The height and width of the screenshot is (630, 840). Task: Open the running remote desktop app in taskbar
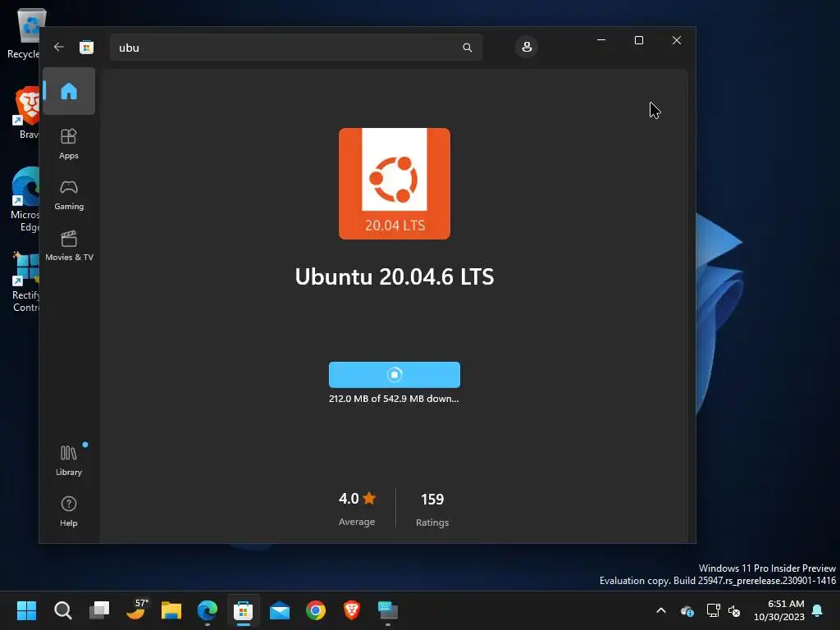pos(388,610)
